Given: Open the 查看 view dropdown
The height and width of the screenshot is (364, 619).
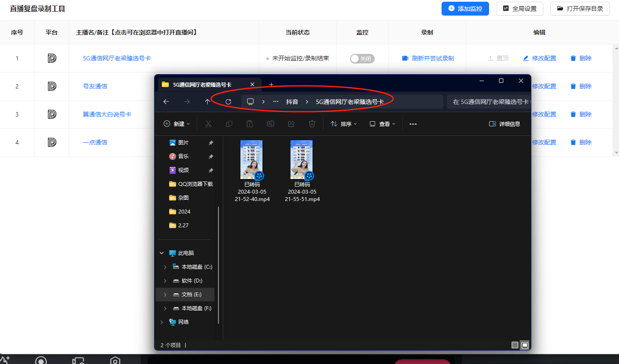Looking at the screenshot, I should [x=382, y=124].
